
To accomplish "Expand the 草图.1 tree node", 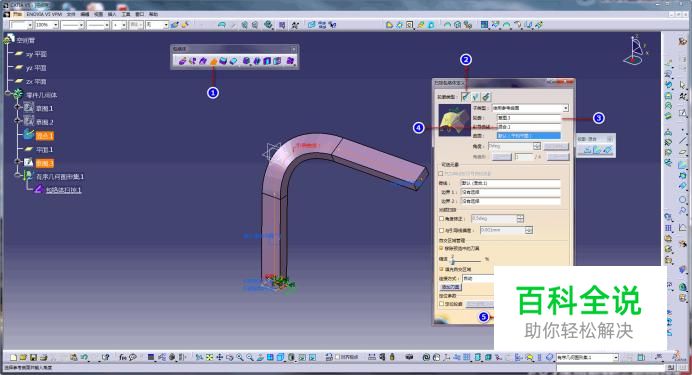I will pos(18,107).
